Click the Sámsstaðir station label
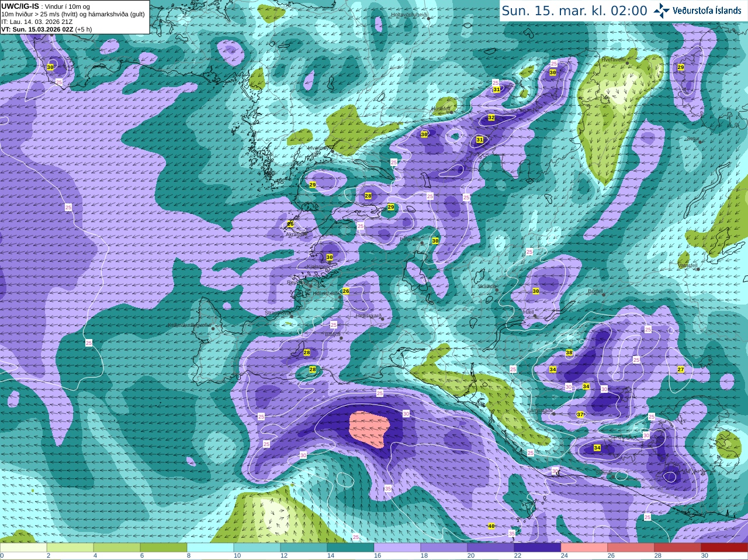Image resolution: width=748 pixels, height=560 pixels. point(539,411)
